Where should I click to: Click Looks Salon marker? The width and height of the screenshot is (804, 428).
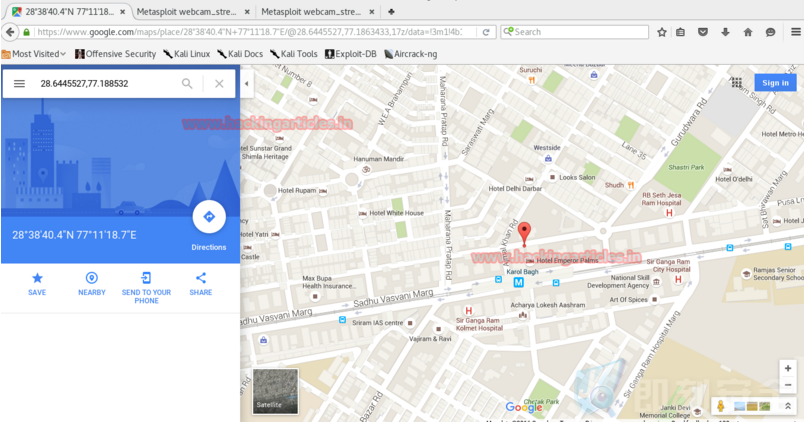(x=552, y=177)
